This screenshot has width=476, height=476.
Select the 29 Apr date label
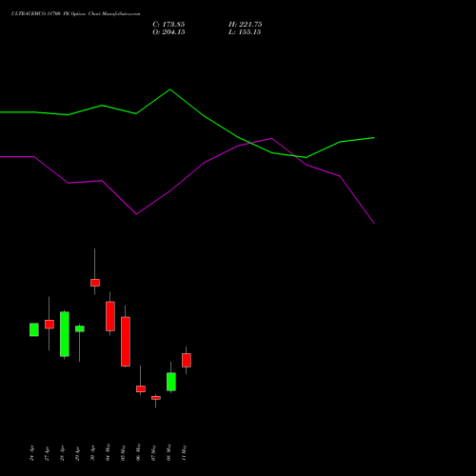point(77,453)
